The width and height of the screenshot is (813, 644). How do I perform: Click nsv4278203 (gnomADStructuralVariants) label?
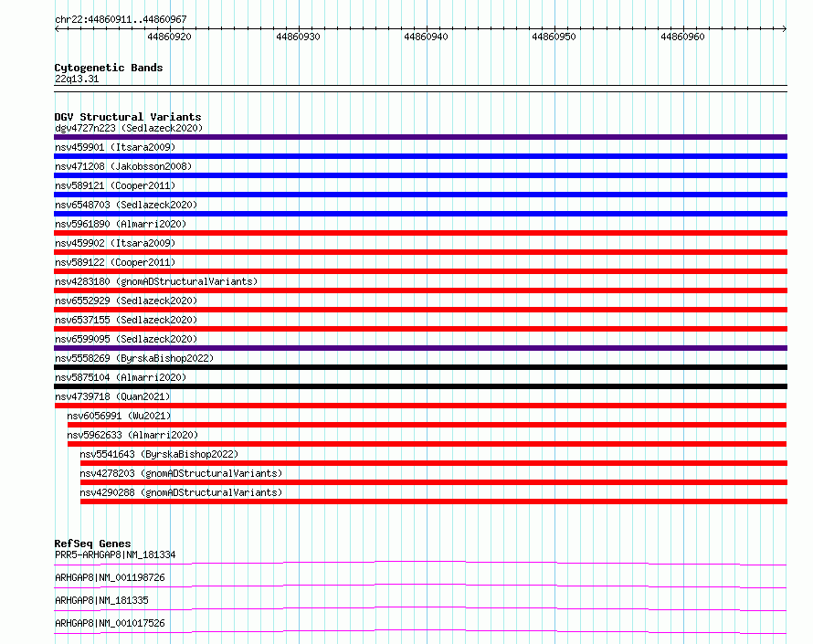[181, 473]
